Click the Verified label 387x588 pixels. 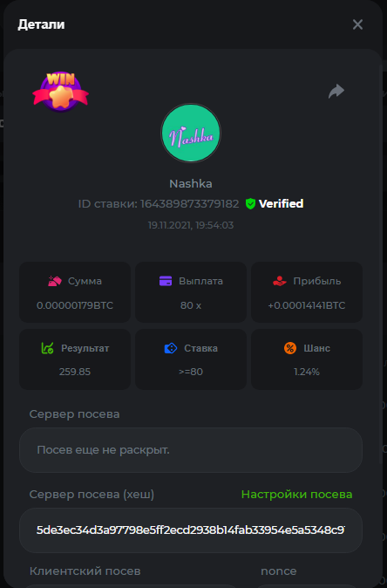coord(281,203)
